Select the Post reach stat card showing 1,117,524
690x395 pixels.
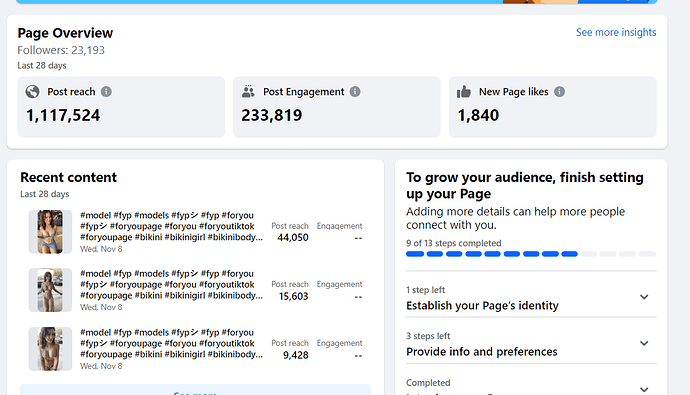[x=121, y=107]
